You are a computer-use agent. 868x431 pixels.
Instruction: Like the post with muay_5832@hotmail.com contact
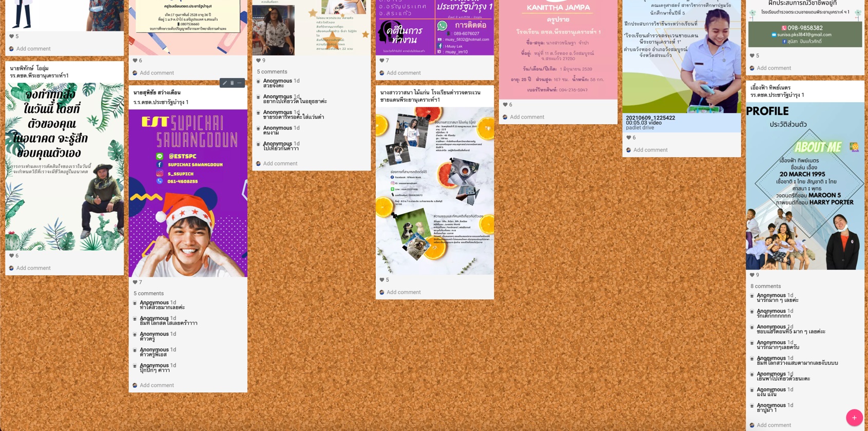tap(381, 61)
